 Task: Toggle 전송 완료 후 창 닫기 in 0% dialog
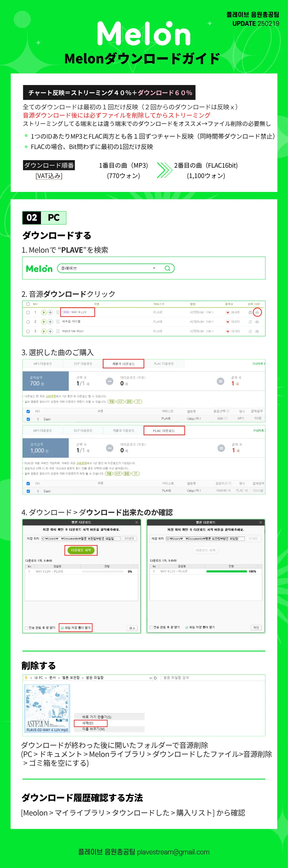tap(26, 628)
